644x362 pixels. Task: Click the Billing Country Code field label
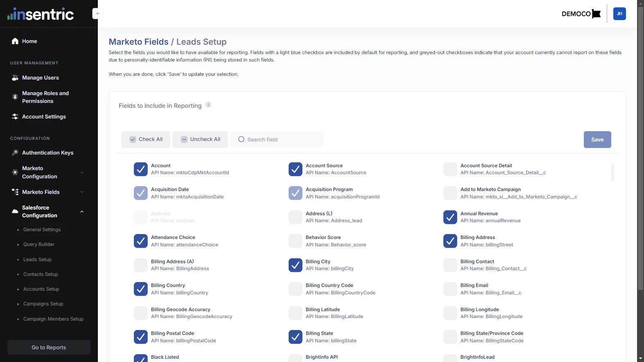[329, 285]
